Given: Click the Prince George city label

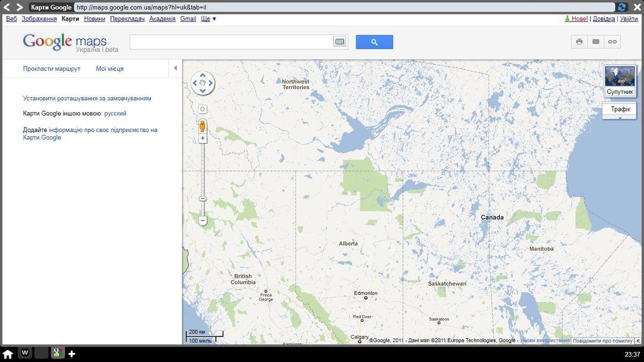Looking at the screenshot, I should click(x=266, y=297).
